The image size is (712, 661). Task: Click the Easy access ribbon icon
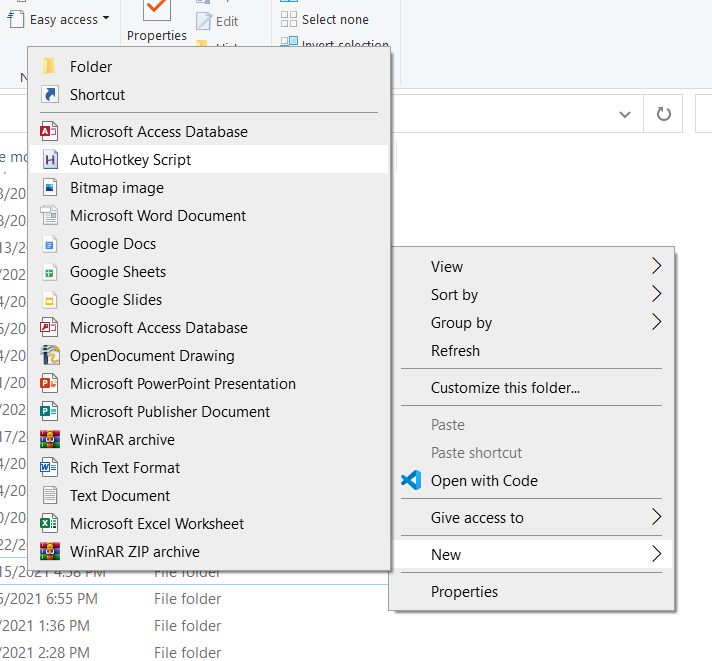(x=16, y=20)
